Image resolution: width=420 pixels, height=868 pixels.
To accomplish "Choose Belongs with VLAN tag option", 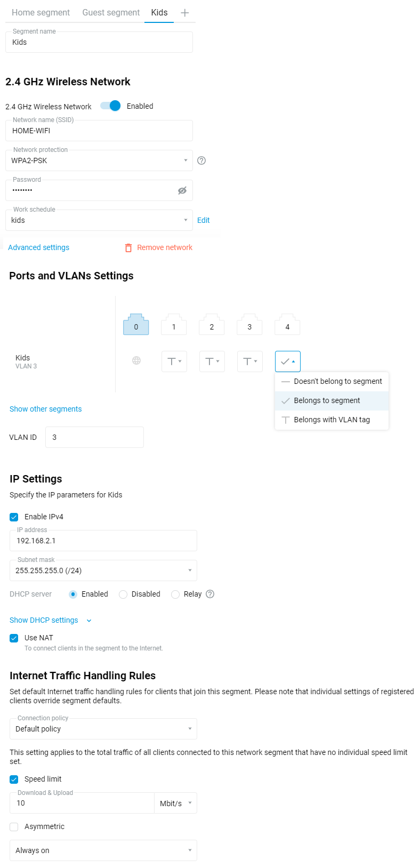I will [332, 420].
